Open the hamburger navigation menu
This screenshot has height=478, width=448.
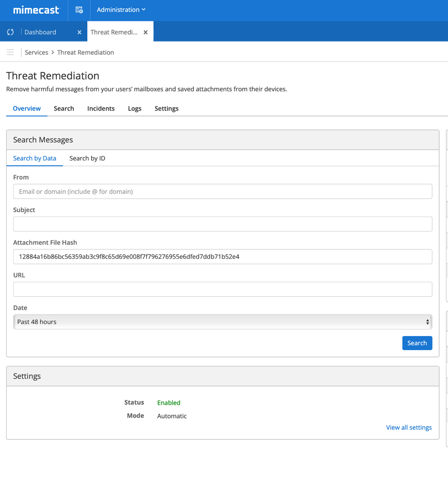[10, 52]
